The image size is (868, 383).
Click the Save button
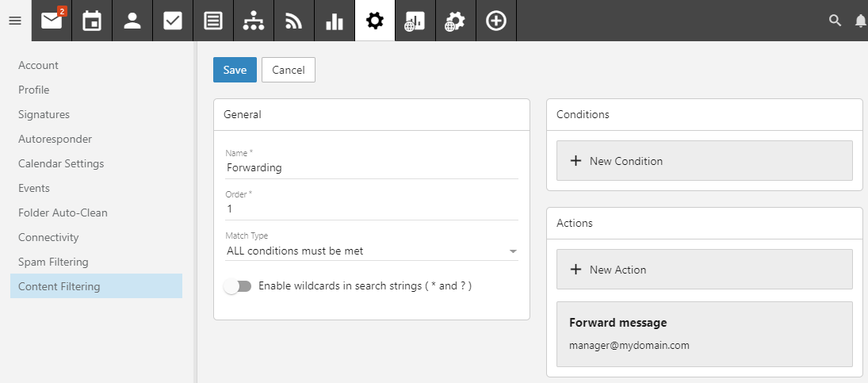pos(235,70)
